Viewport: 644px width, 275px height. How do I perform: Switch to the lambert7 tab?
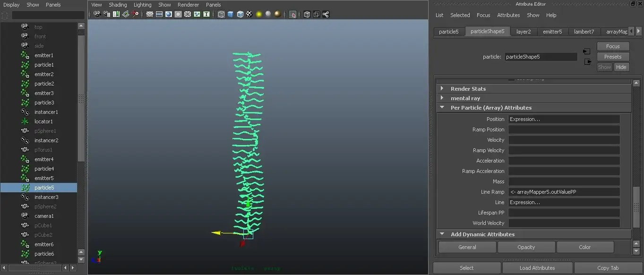[584, 32]
